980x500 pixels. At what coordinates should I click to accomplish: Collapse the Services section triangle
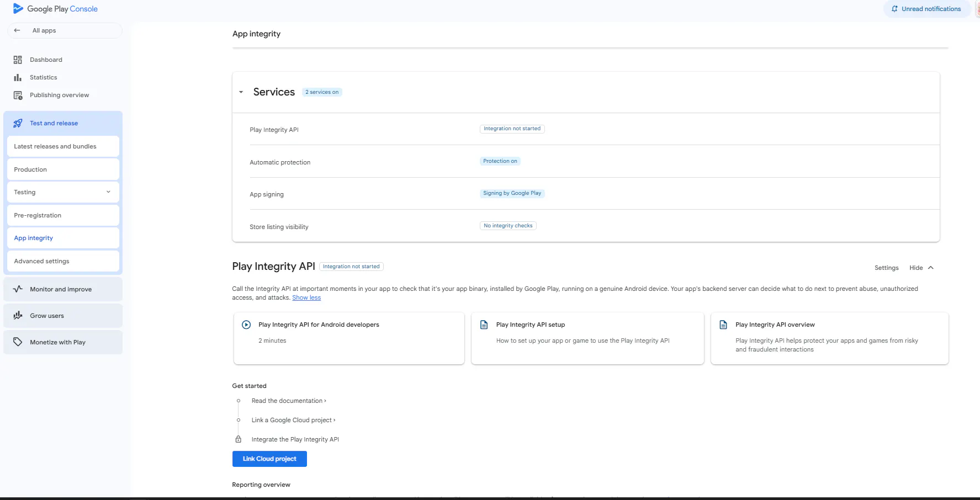241,92
